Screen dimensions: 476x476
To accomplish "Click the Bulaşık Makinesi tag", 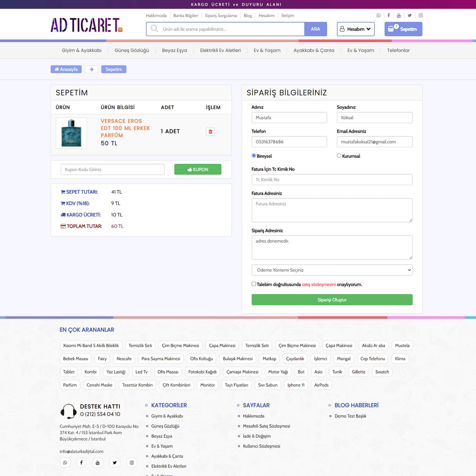I will [x=238, y=359].
